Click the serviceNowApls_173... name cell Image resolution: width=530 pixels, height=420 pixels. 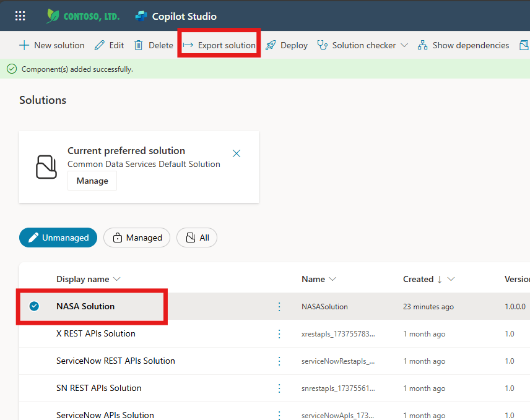click(x=337, y=415)
